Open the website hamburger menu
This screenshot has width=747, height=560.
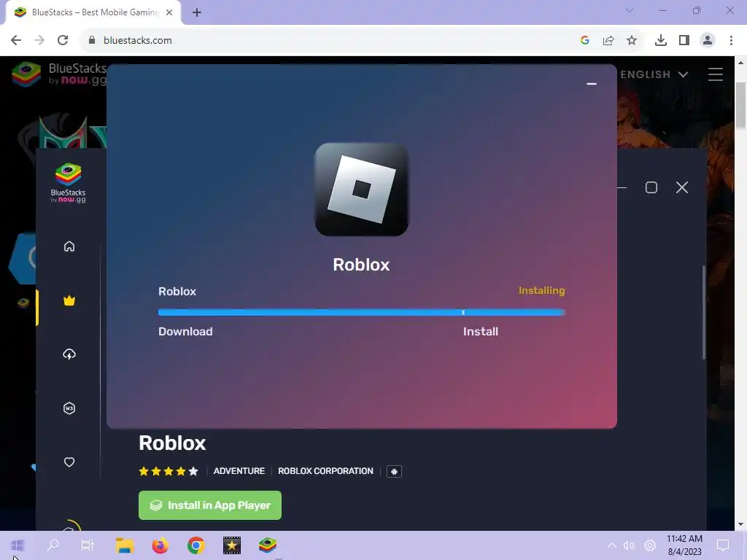tap(715, 74)
